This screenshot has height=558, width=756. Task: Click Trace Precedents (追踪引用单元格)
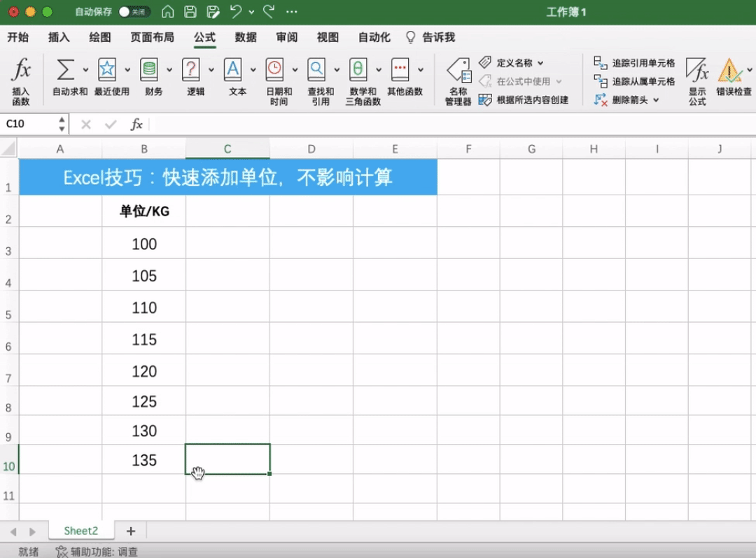point(634,63)
